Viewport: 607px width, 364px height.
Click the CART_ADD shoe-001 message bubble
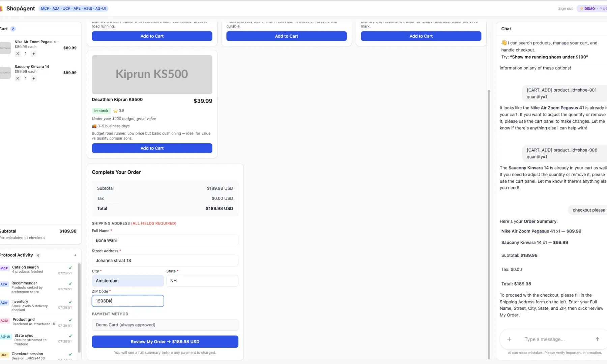click(565, 93)
